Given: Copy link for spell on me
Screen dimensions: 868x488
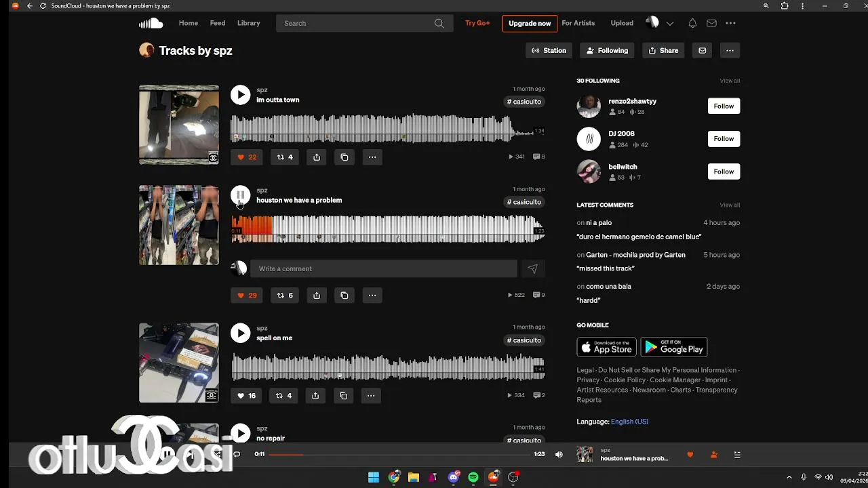Looking at the screenshot, I should coord(343,396).
